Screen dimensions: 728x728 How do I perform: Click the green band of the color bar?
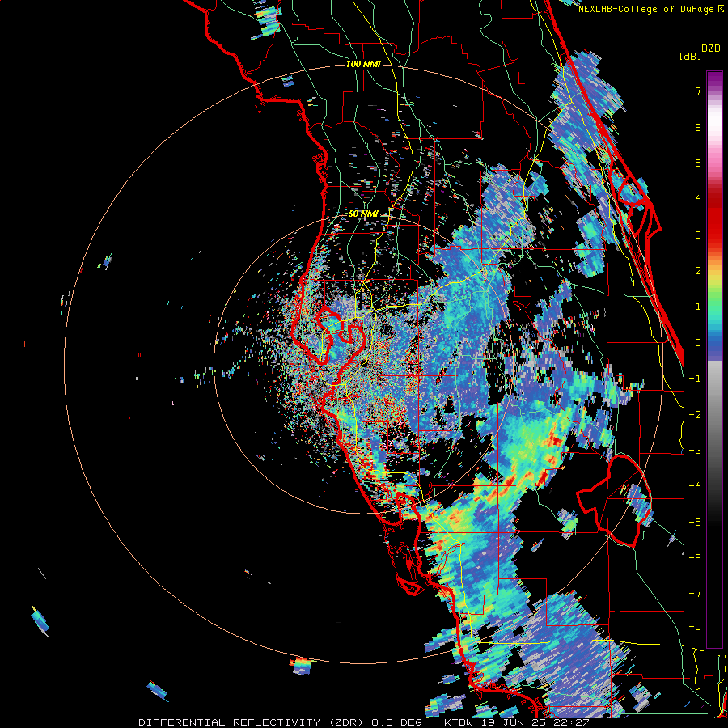click(x=714, y=297)
